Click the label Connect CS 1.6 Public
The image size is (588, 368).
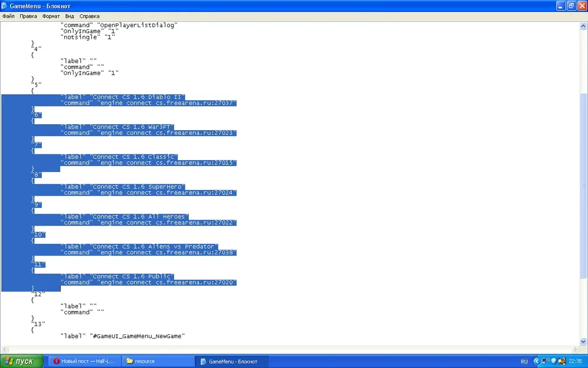117,276
